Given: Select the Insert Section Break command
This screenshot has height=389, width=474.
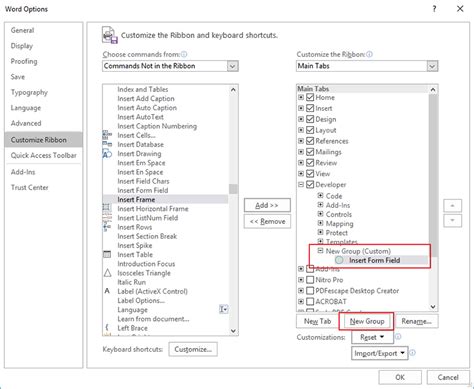Looking at the screenshot, I should 147,236.
